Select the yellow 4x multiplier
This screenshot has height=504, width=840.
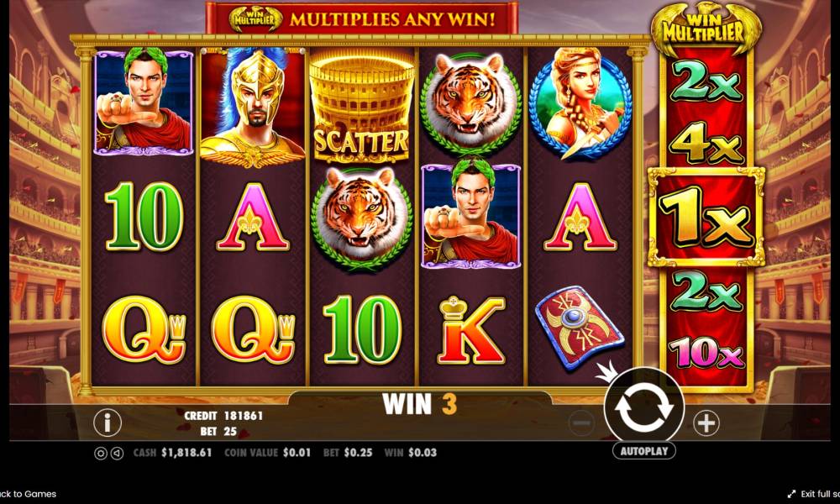706,144
